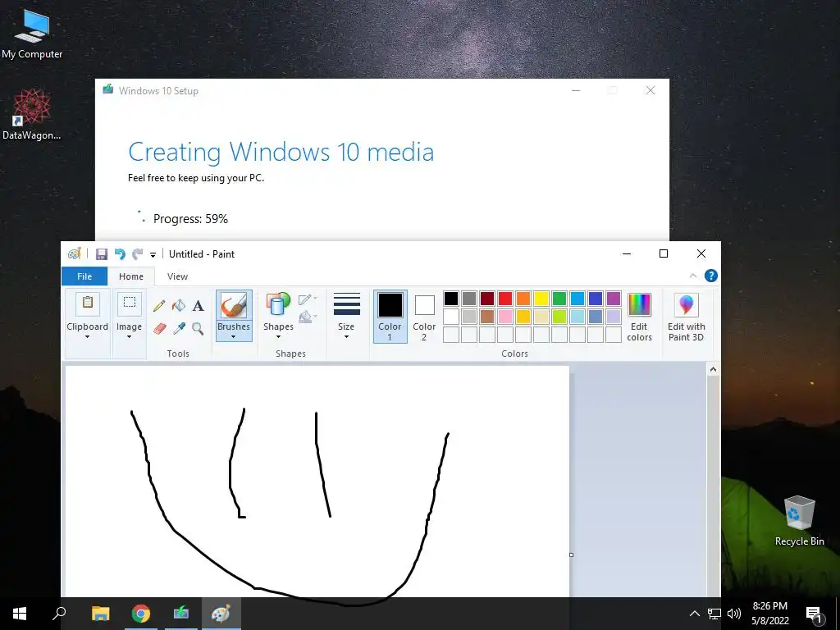Select the Text tool
Image resolution: width=840 pixels, height=630 pixels.
point(199,306)
